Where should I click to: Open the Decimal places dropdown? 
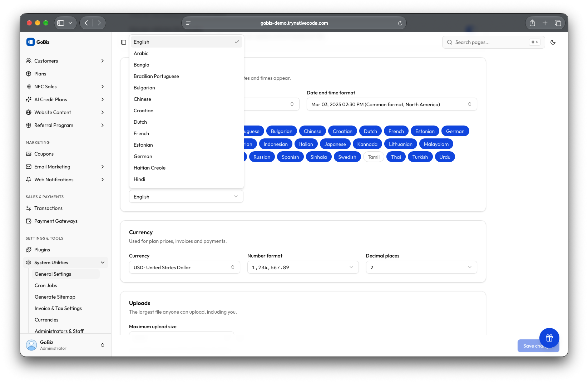point(421,267)
